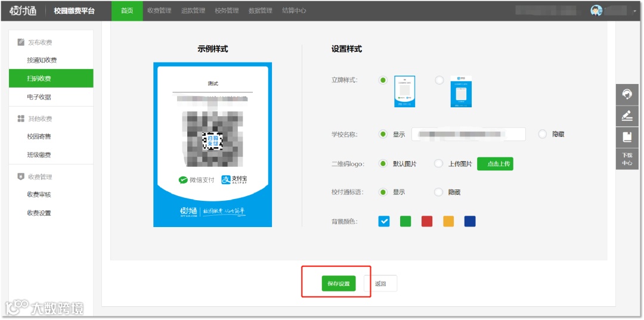Select 上传图片 for QR logo

439,164
